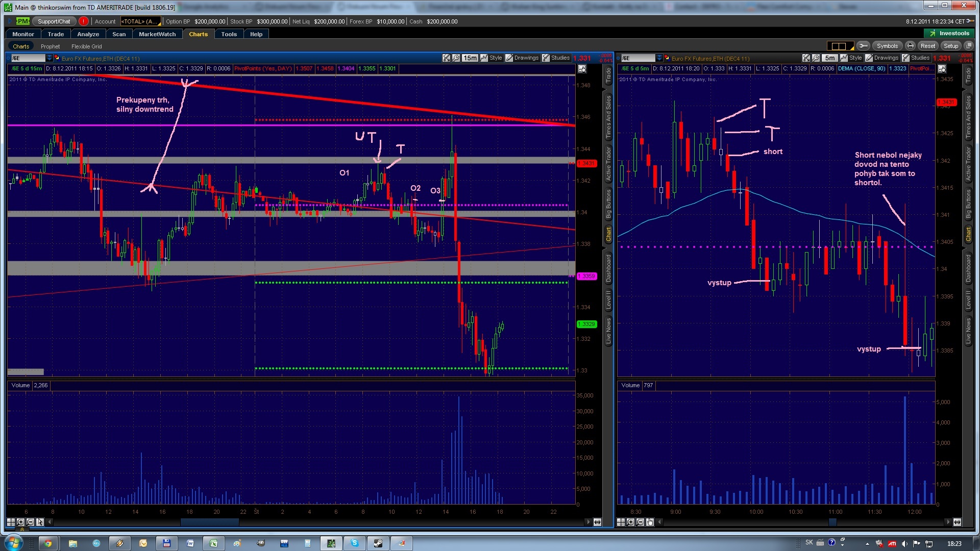This screenshot has width=980, height=551.
Task: Expand /6E symbol dropdown on left chart
Action: point(49,58)
